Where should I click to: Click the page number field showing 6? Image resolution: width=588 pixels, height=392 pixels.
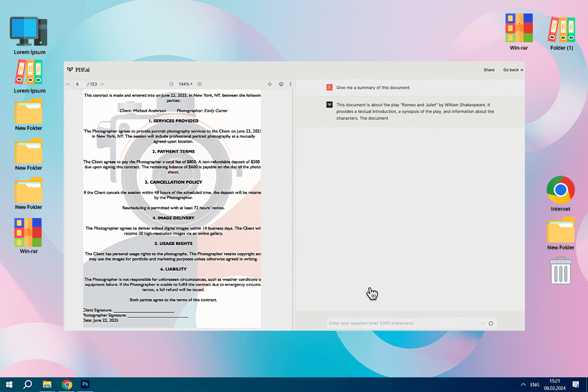(x=80, y=84)
